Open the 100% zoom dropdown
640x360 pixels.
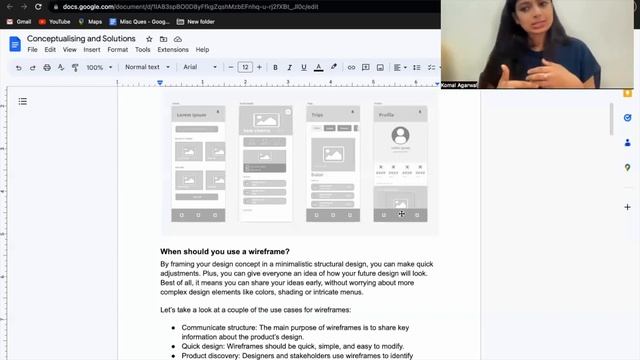99,68
